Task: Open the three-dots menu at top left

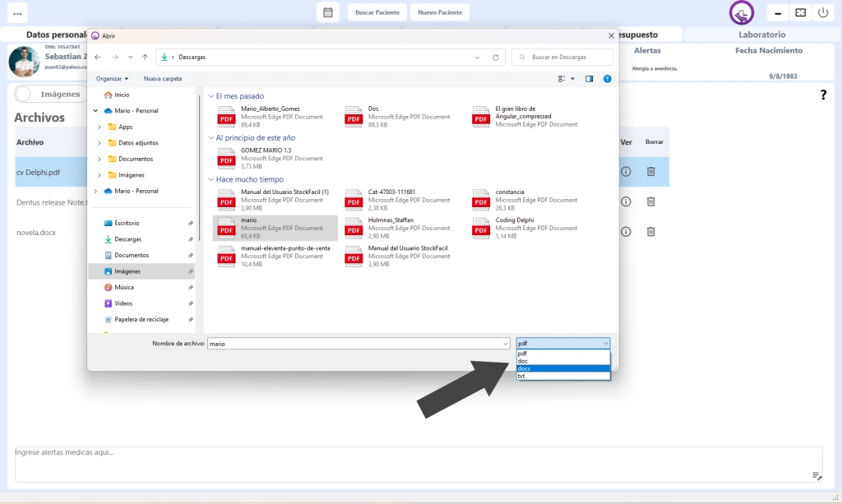Action: coord(18,13)
